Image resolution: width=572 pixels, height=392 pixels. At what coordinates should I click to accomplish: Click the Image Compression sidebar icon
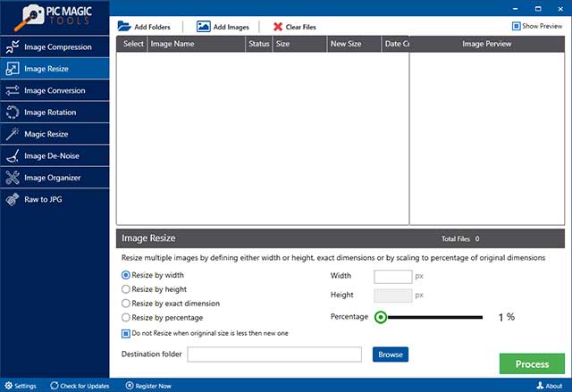coord(13,47)
